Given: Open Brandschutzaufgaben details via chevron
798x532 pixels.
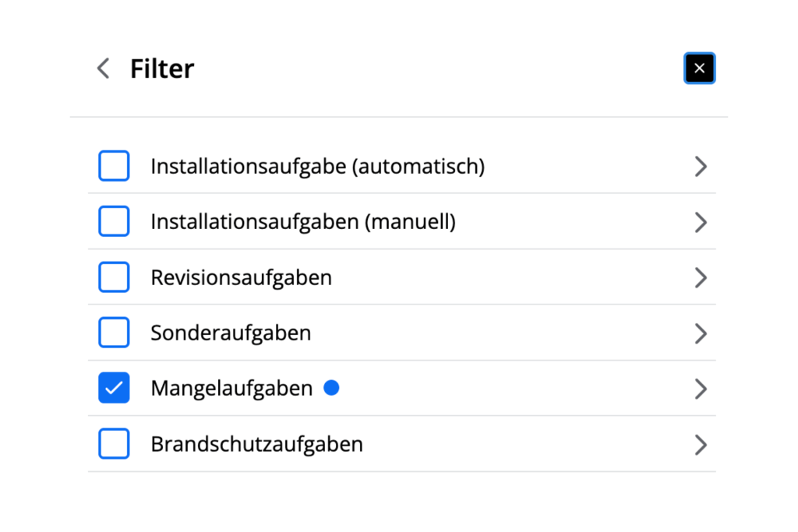Looking at the screenshot, I should coord(700,444).
